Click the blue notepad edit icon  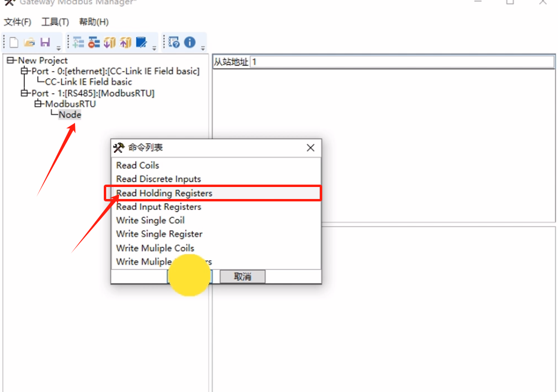coord(142,43)
